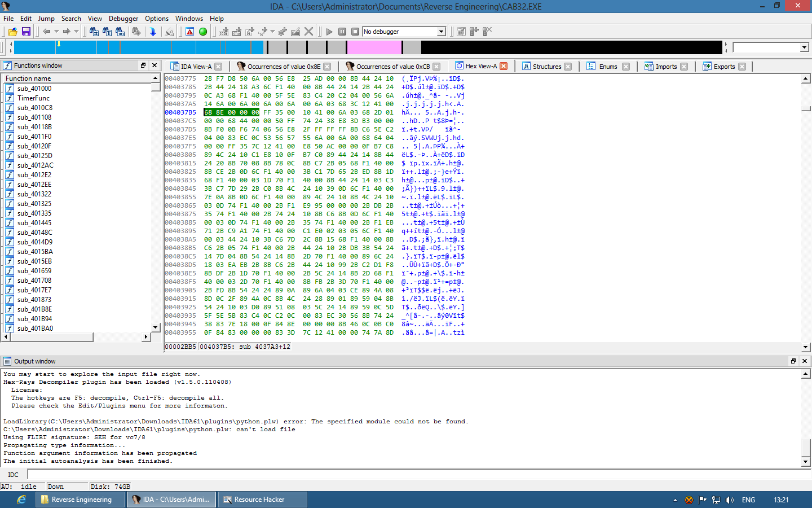Image resolution: width=812 pixels, height=508 pixels.
Task: Open the File menu
Action: 8,19
